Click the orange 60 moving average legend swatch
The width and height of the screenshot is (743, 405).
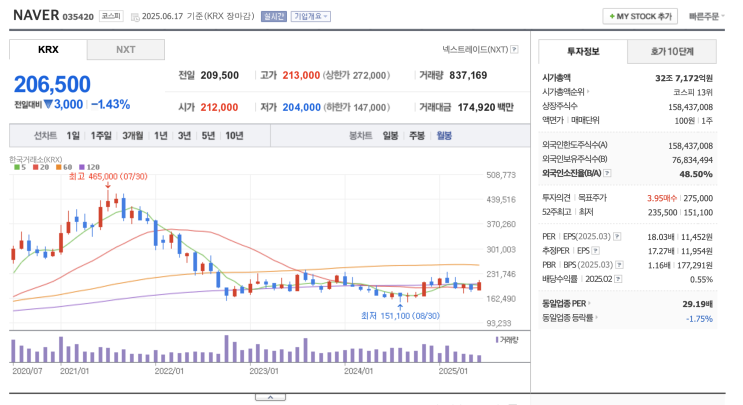pos(58,167)
